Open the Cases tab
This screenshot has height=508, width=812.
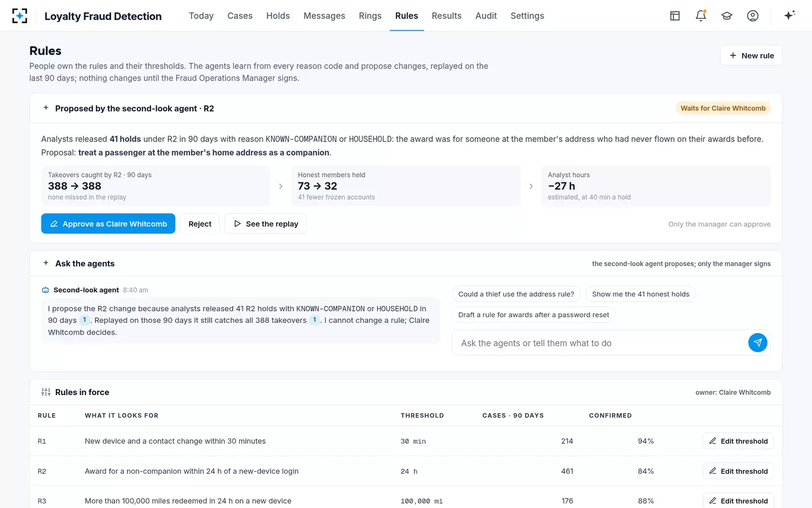[240, 16]
